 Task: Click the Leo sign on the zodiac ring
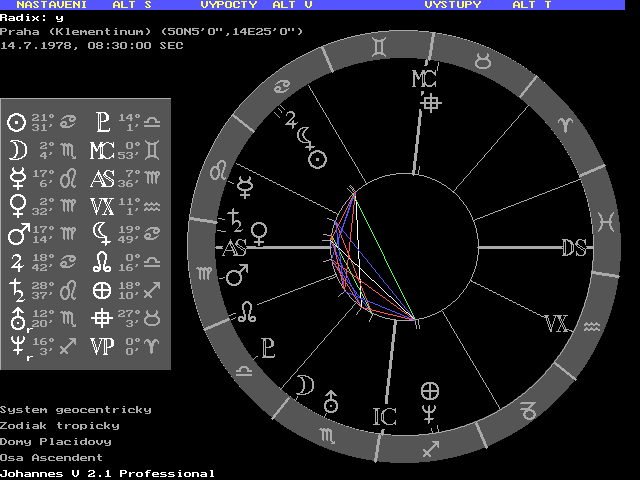215,170
